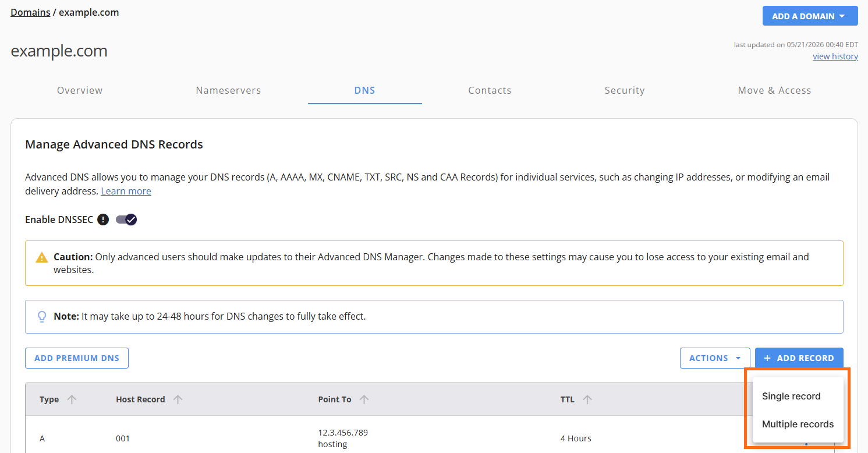Sort records by Type column arrow

tap(72, 399)
